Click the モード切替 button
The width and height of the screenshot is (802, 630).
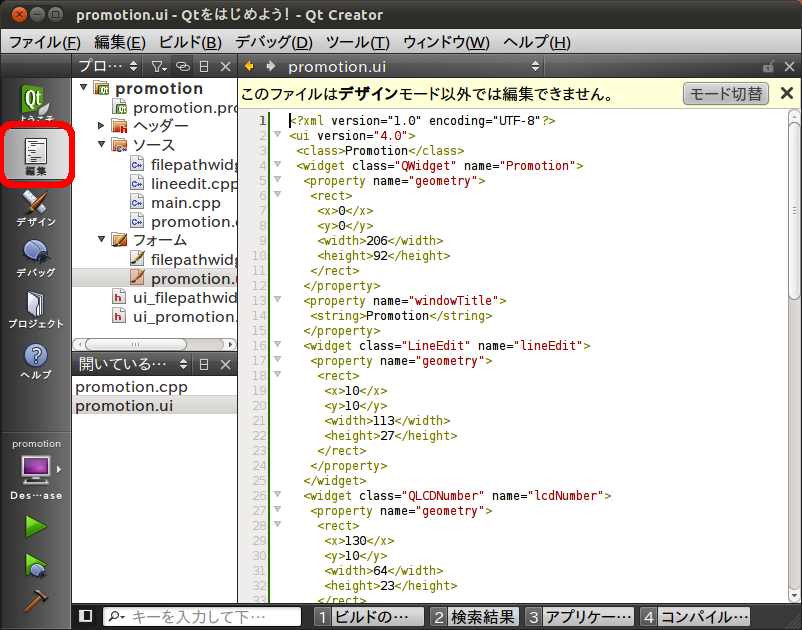(x=725, y=94)
